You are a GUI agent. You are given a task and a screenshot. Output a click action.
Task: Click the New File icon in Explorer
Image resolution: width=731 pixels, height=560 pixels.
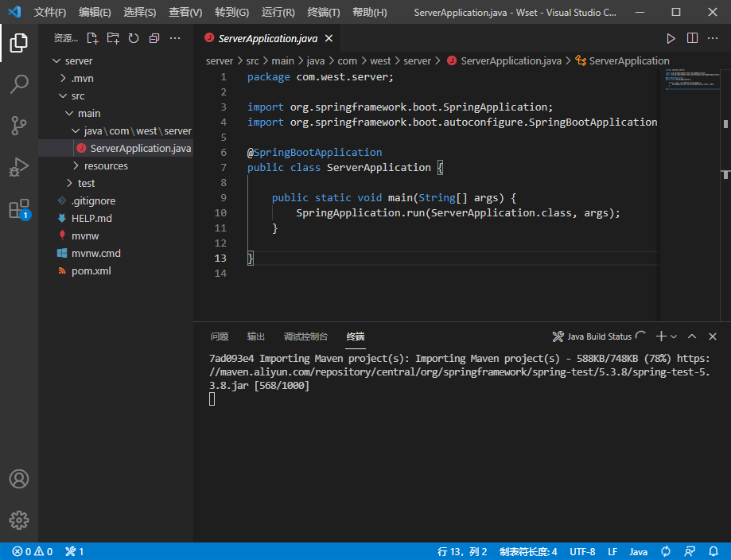(x=91, y=37)
